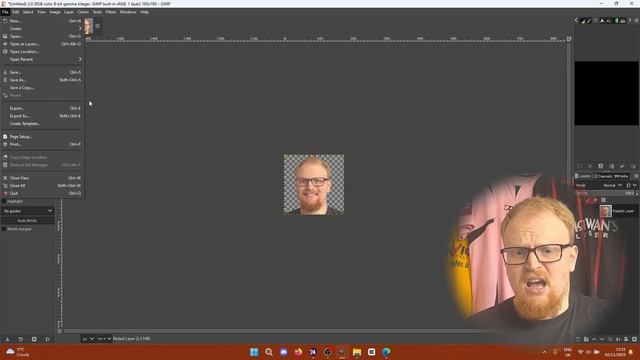Open the weather widget on taskbar
This screenshot has width=640, height=360.
[x=18, y=352]
